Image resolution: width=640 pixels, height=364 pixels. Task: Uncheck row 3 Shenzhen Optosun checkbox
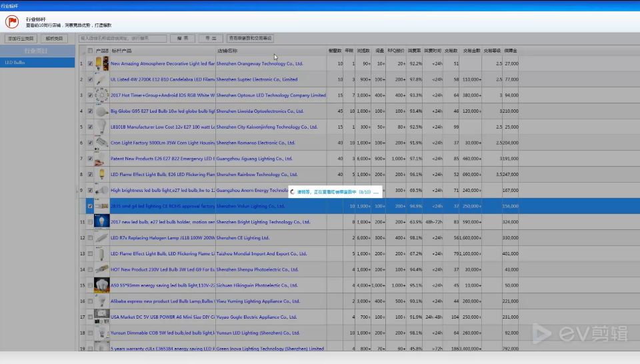[90, 95]
